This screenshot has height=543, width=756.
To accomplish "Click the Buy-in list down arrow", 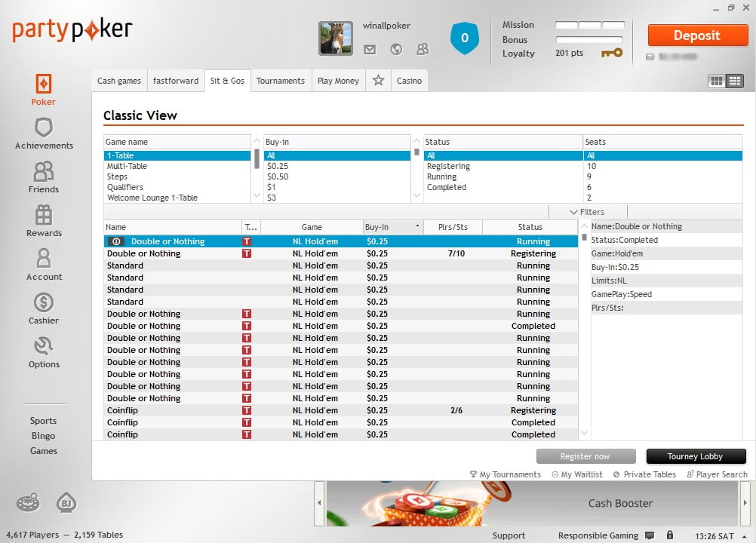I will (x=417, y=195).
